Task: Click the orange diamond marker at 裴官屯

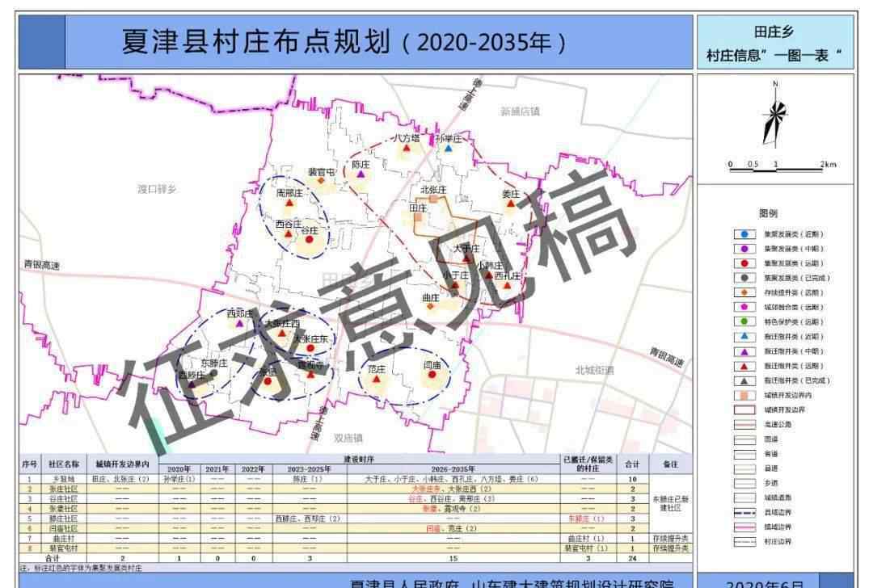Action: (321, 180)
